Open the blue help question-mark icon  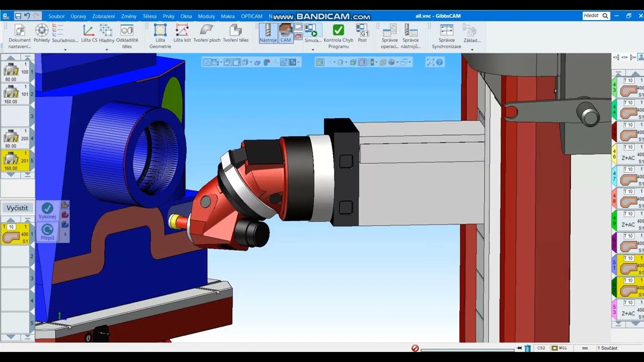[439, 62]
